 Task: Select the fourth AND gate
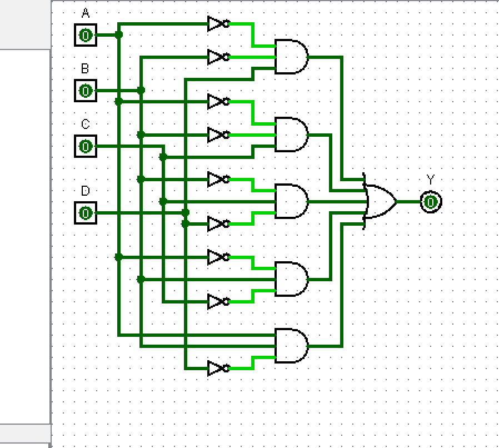pyautogui.click(x=291, y=278)
